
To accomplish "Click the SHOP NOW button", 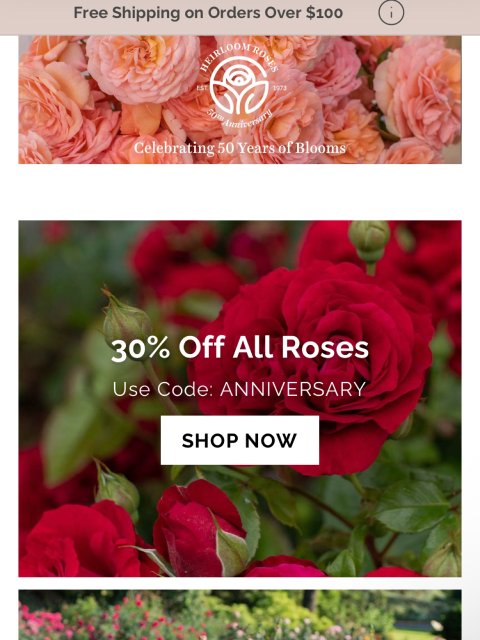I will [240, 440].
